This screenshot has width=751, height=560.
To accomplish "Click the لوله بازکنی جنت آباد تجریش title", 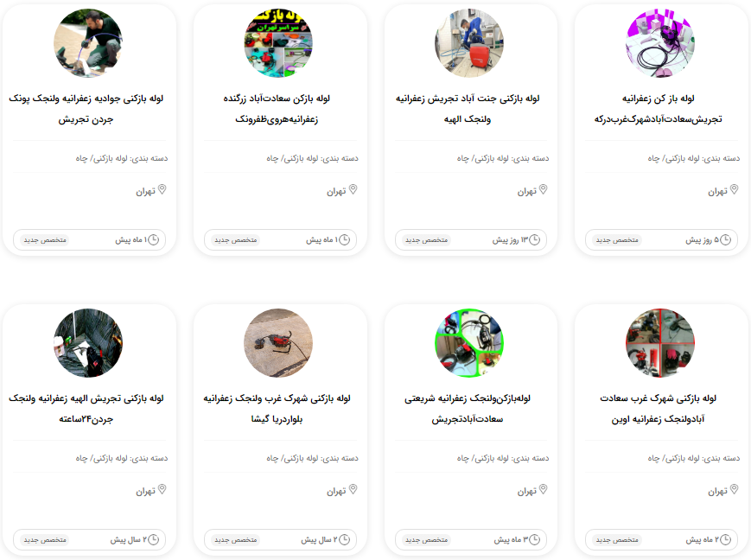I will click(468, 109).
